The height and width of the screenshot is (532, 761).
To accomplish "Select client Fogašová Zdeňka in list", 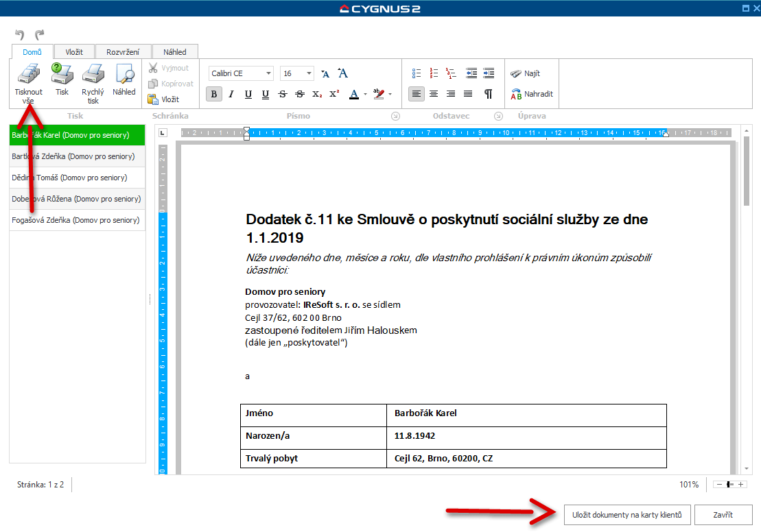I will click(x=77, y=220).
